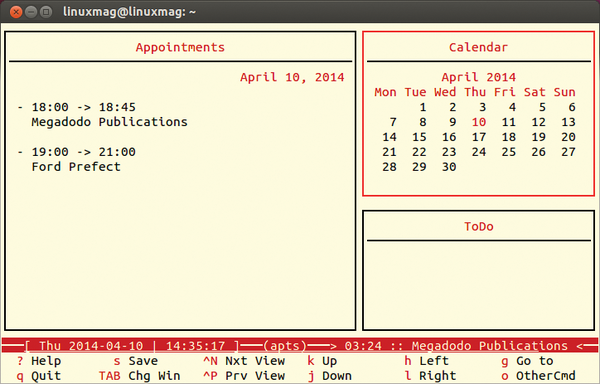
Task: Click the ? Help command
Action: (x=39, y=361)
